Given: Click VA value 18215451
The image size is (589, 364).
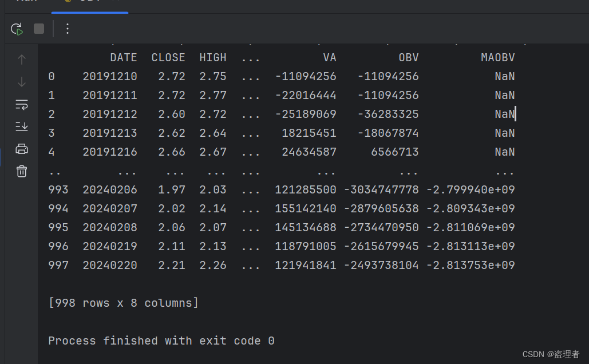Looking at the screenshot, I should [x=309, y=133].
